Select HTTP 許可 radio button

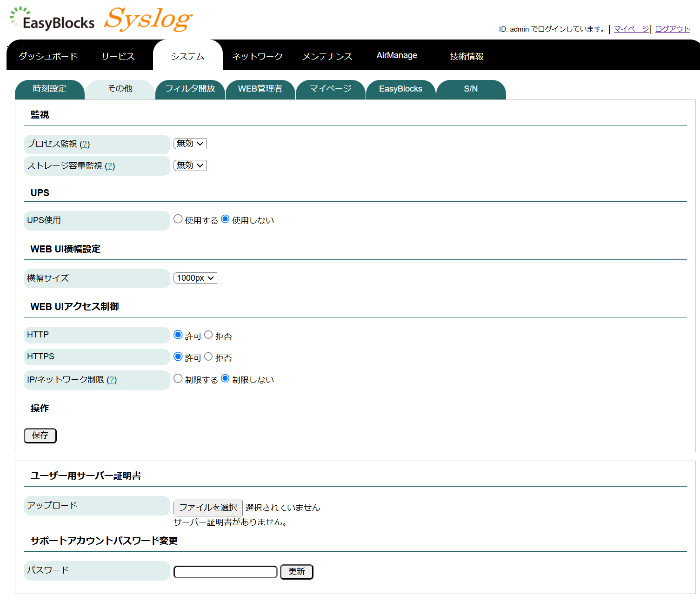[x=178, y=335]
